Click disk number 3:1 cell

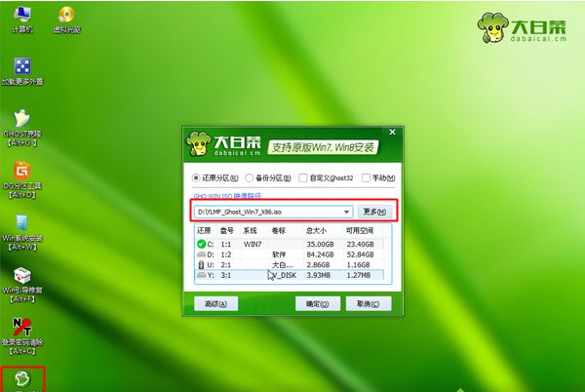point(226,276)
